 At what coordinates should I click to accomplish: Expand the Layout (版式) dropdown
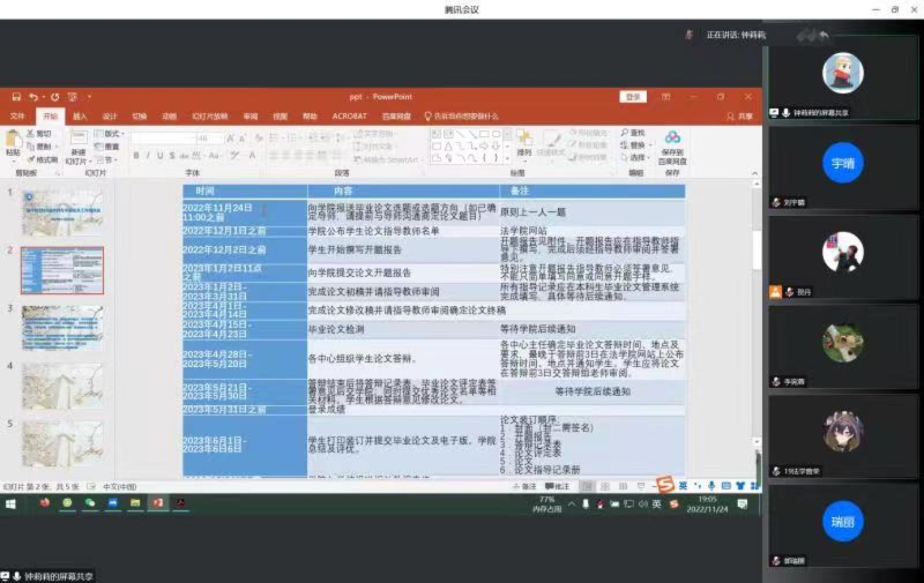[110, 134]
